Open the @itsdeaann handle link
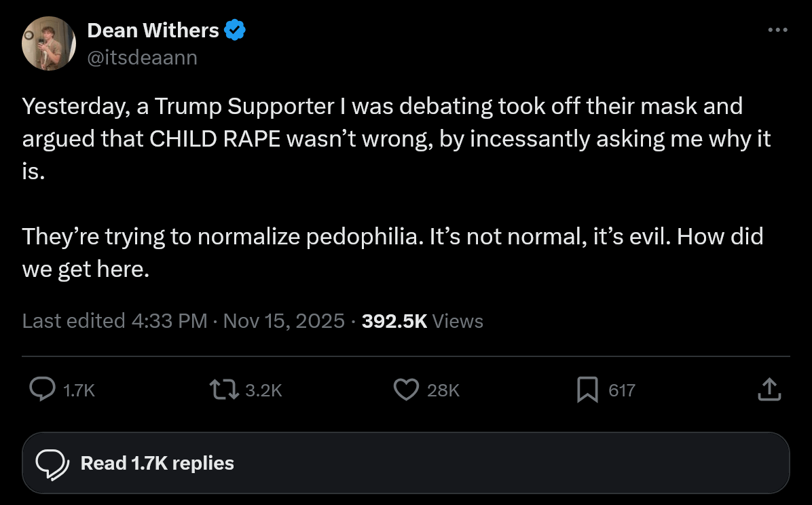812x505 pixels. click(x=142, y=58)
